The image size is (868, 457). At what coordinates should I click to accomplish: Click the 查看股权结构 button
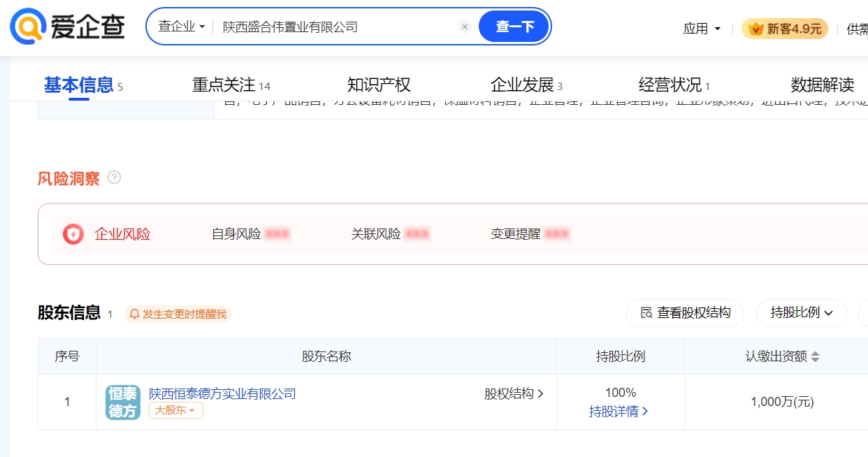(x=684, y=313)
